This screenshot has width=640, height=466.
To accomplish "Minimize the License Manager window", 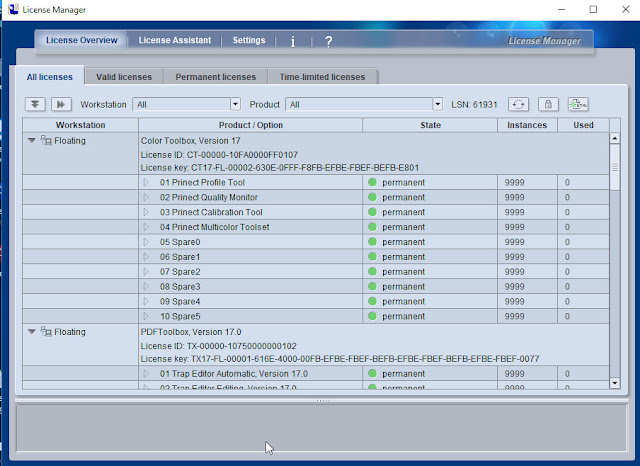I will point(562,9).
